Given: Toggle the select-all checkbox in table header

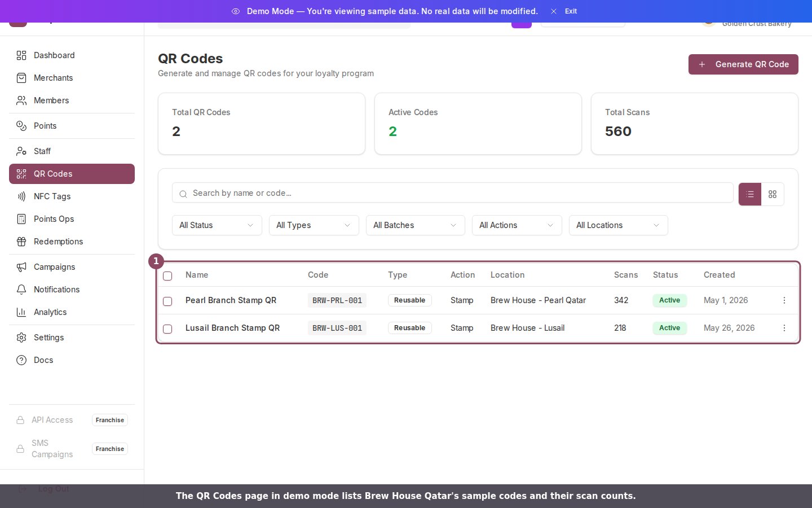Looking at the screenshot, I should tap(167, 276).
